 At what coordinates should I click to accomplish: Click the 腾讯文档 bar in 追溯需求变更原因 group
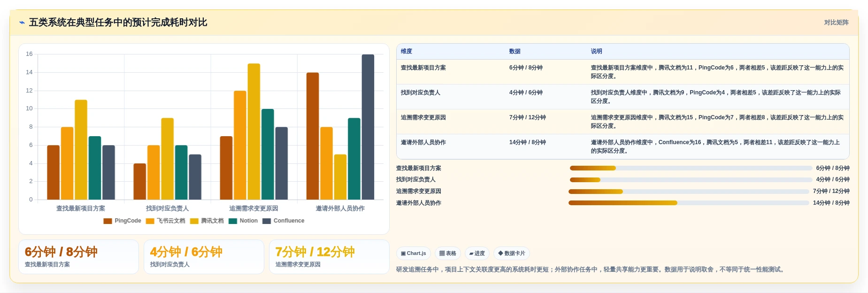254,131
